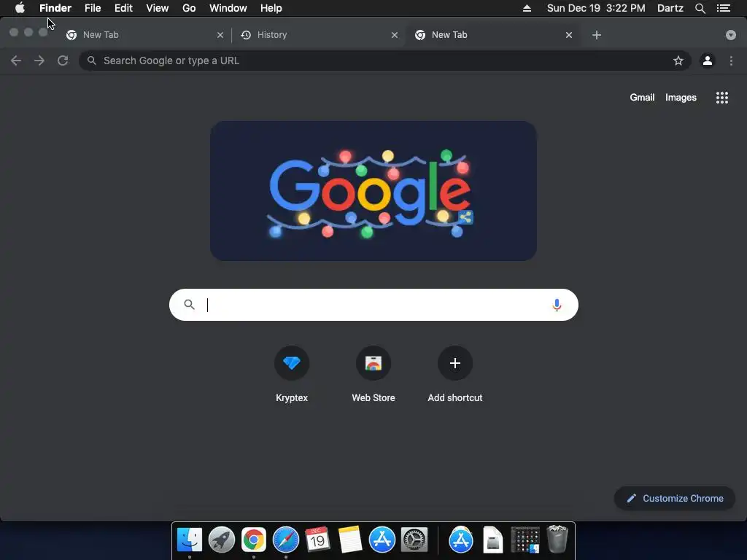Click the Customize Chrome button
Screen dimensions: 747x560
tap(675, 498)
